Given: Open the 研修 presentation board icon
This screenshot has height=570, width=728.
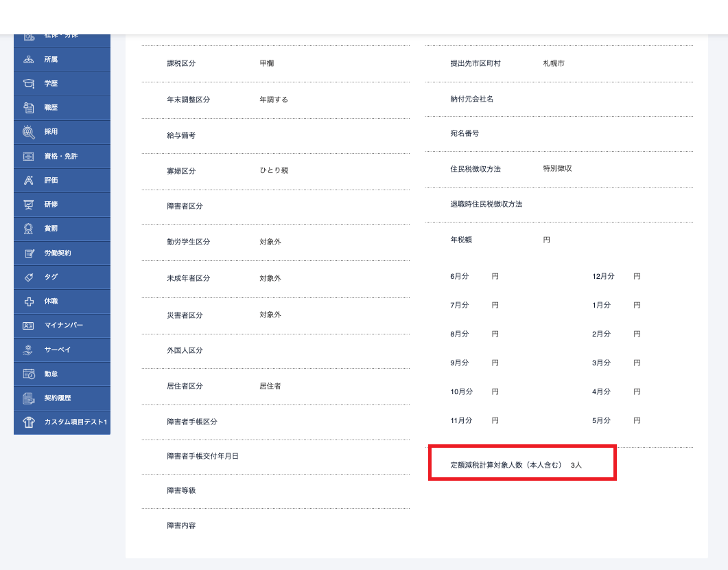Looking at the screenshot, I should click(28, 205).
